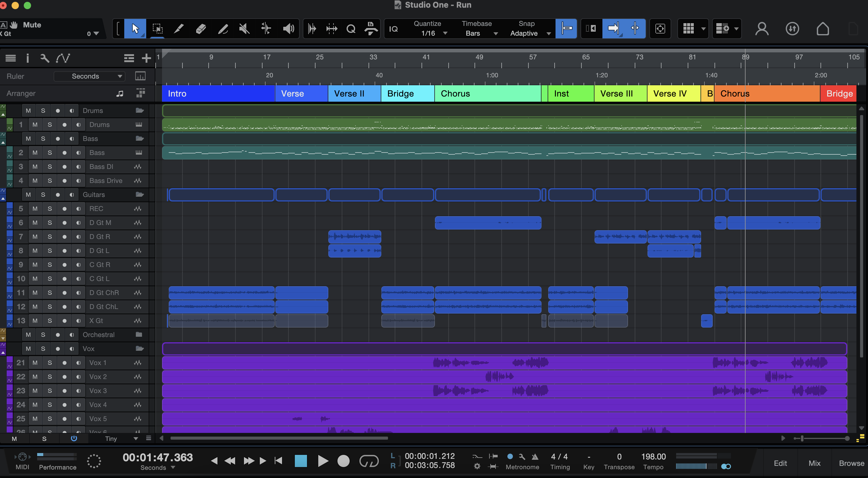Click the Quantize Q icon
The image size is (868, 478).
point(351,29)
